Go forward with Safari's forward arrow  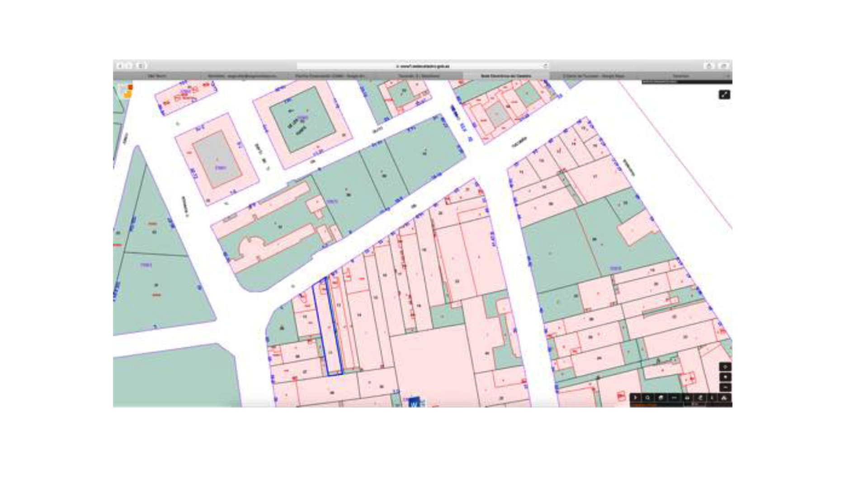point(129,66)
